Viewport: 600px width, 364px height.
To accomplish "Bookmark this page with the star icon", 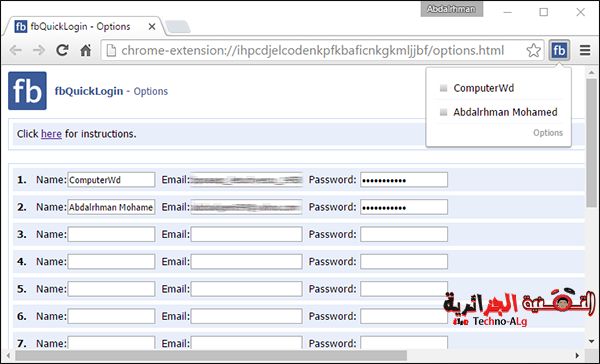I will [x=533, y=51].
